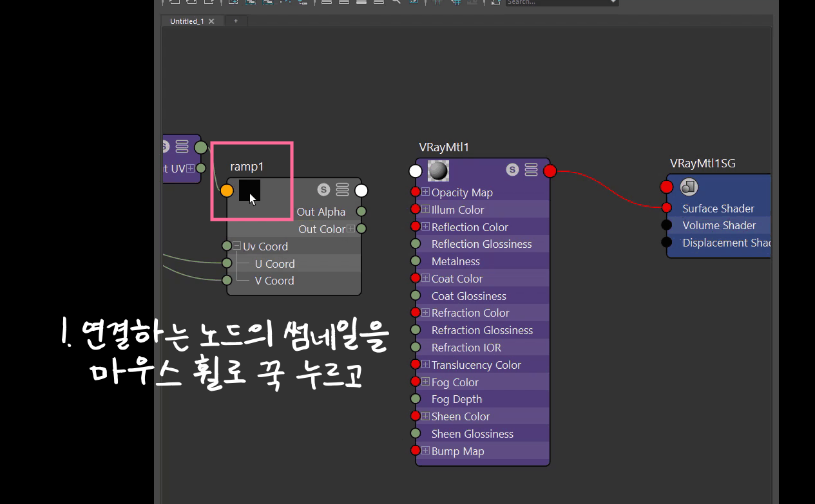Viewport: 815px width, 504px height.
Task: Click the Reflection Glossiness input port
Action: click(416, 244)
